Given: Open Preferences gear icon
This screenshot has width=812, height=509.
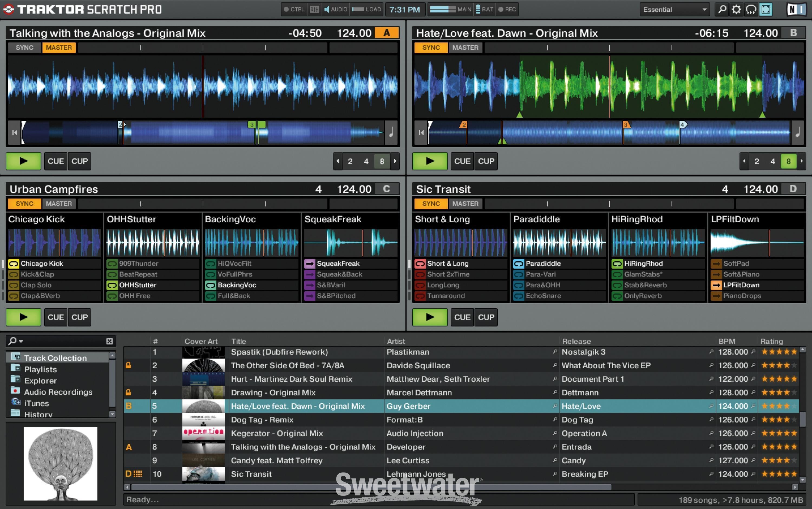Looking at the screenshot, I should click(x=736, y=9).
